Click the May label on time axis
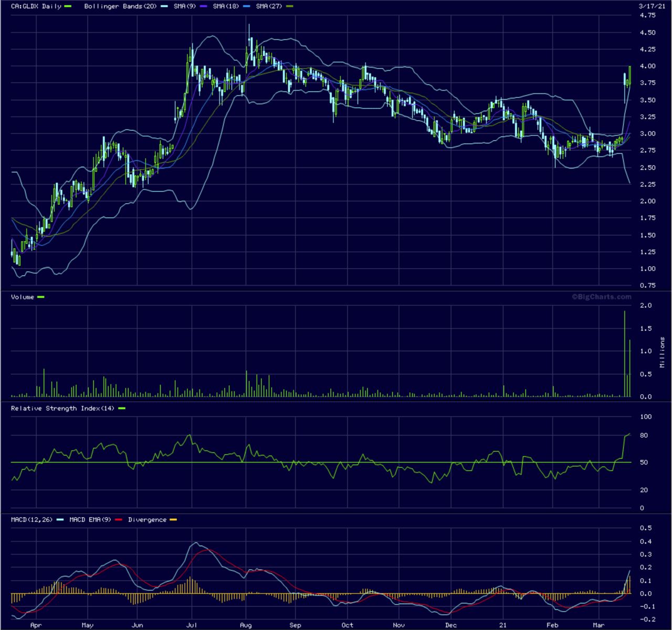This screenshot has width=672, height=630. [x=87, y=625]
